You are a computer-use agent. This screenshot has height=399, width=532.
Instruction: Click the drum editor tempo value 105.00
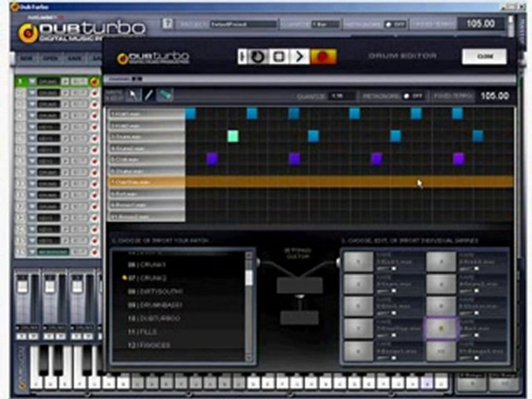tap(495, 96)
